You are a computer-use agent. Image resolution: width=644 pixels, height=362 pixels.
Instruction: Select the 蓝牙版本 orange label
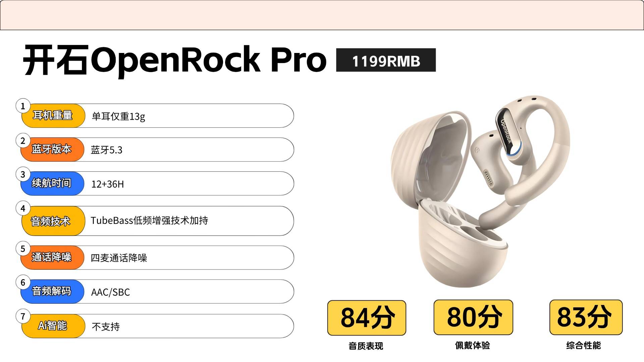[x=52, y=149]
